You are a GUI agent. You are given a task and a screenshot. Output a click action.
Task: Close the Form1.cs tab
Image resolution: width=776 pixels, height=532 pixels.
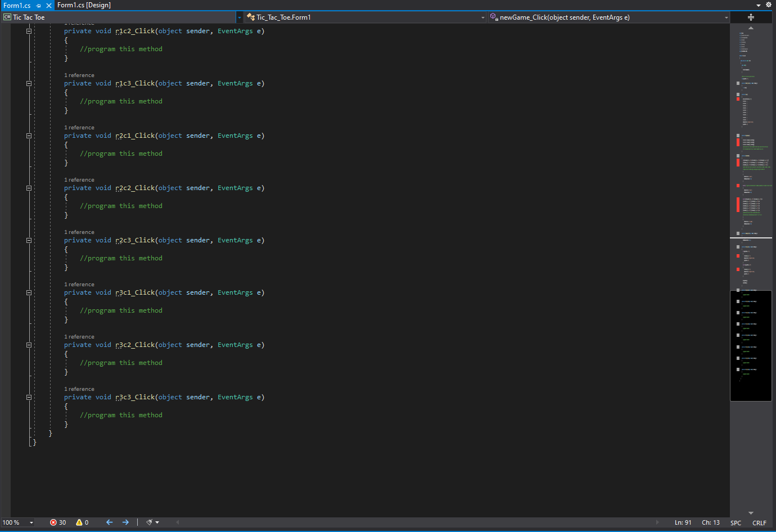click(x=49, y=6)
